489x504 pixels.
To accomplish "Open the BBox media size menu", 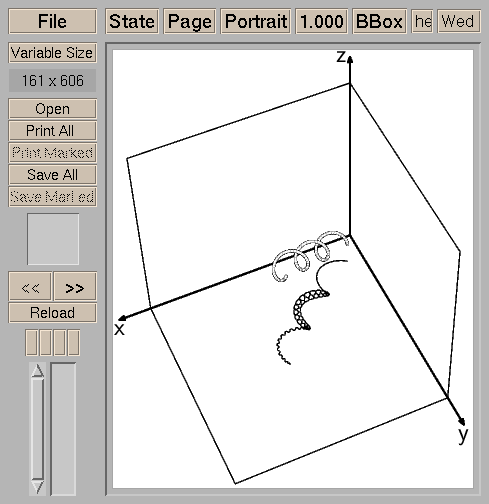I will [x=379, y=21].
